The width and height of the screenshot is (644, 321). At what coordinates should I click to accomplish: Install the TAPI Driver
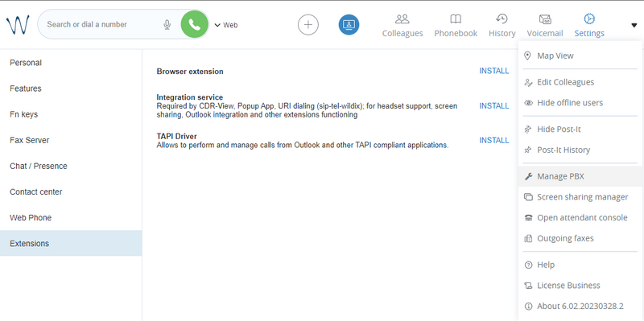[x=494, y=140]
